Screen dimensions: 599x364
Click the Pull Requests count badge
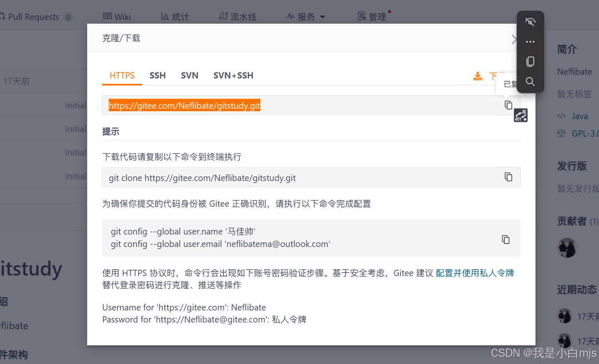pyautogui.click(x=68, y=17)
